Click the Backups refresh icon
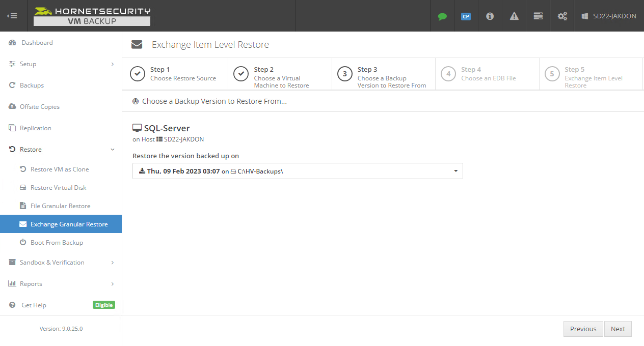644x346 pixels. (x=12, y=85)
